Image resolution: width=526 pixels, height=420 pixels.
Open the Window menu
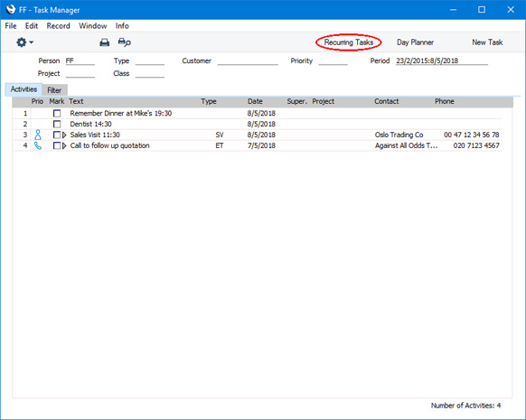pos(93,26)
